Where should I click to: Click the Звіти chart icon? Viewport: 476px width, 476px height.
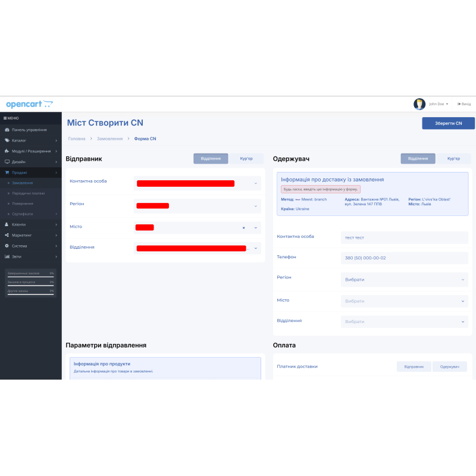point(7,256)
